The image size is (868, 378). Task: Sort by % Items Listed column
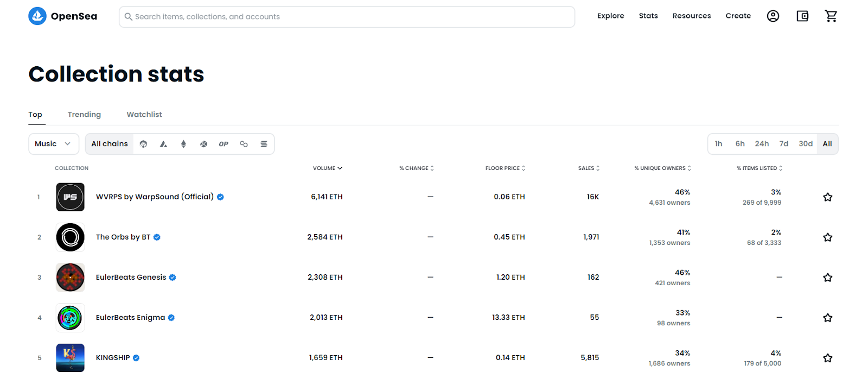tap(759, 168)
